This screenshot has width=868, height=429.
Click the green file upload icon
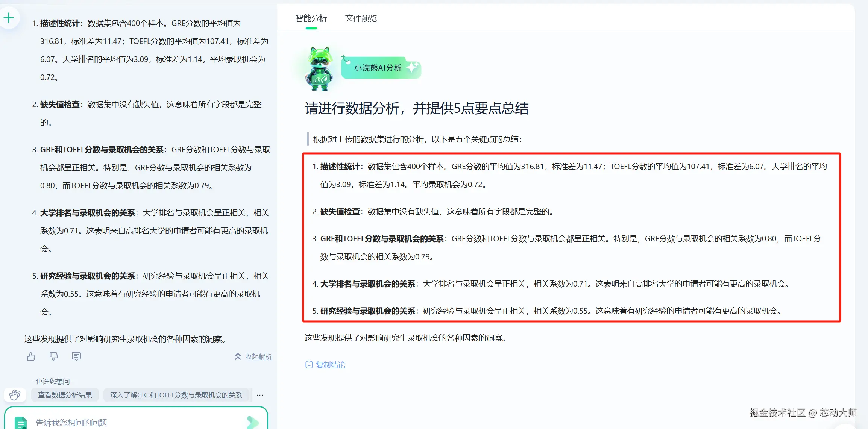pyautogui.click(x=21, y=423)
